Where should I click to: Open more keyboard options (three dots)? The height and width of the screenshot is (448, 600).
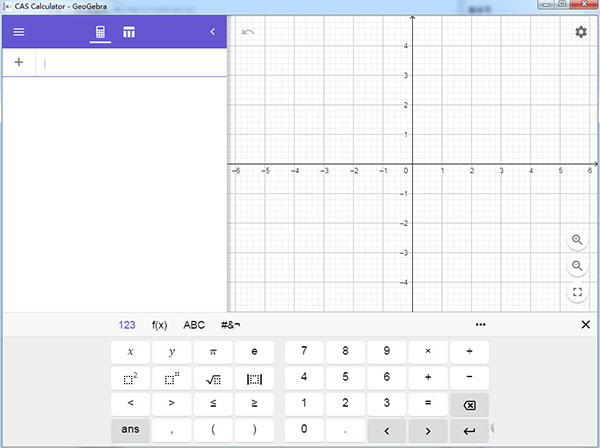pos(481,325)
